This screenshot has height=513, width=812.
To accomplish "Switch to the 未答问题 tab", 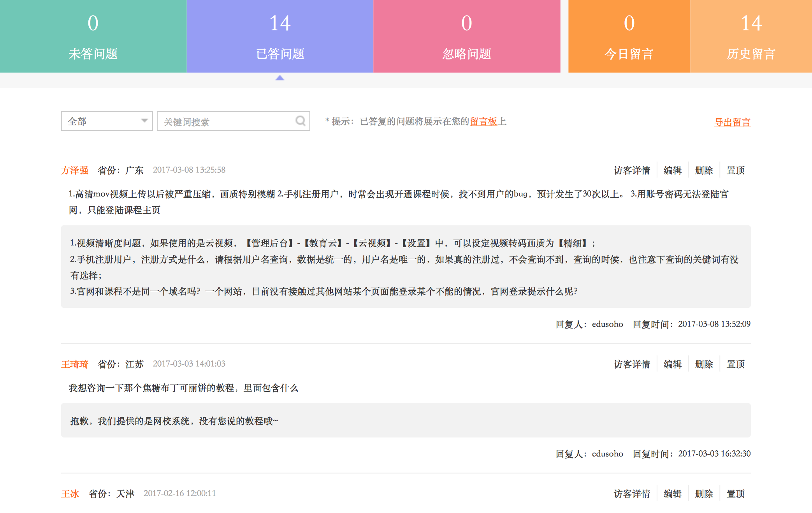I will [x=93, y=36].
